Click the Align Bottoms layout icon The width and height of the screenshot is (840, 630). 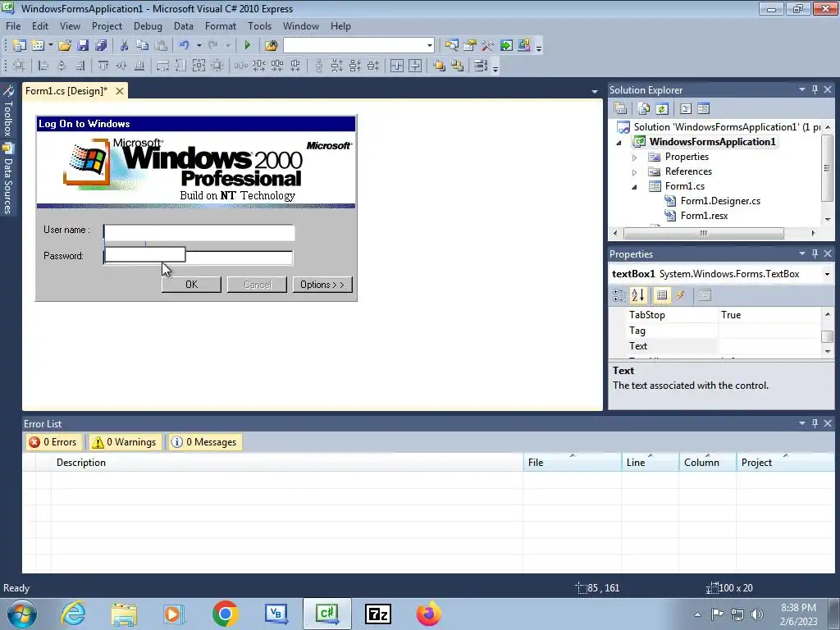coord(139,66)
